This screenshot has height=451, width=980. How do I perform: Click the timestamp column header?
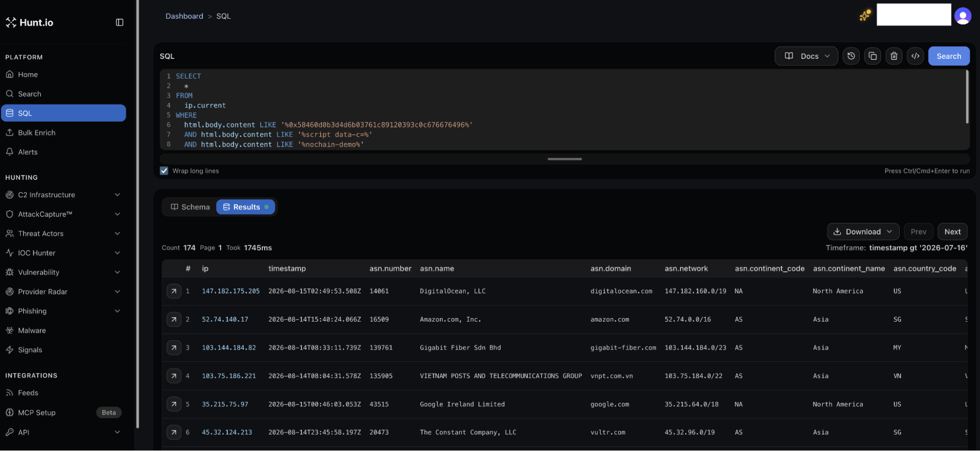(287, 269)
